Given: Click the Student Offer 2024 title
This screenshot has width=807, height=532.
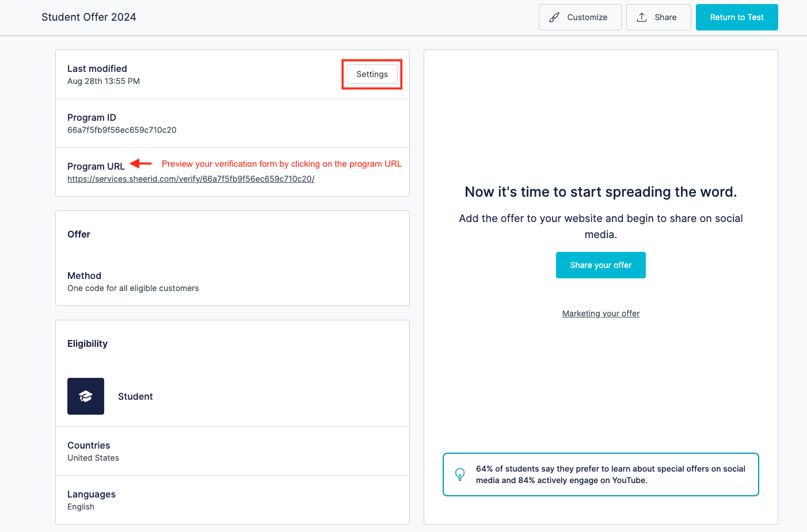Looking at the screenshot, I should point(89,17).
